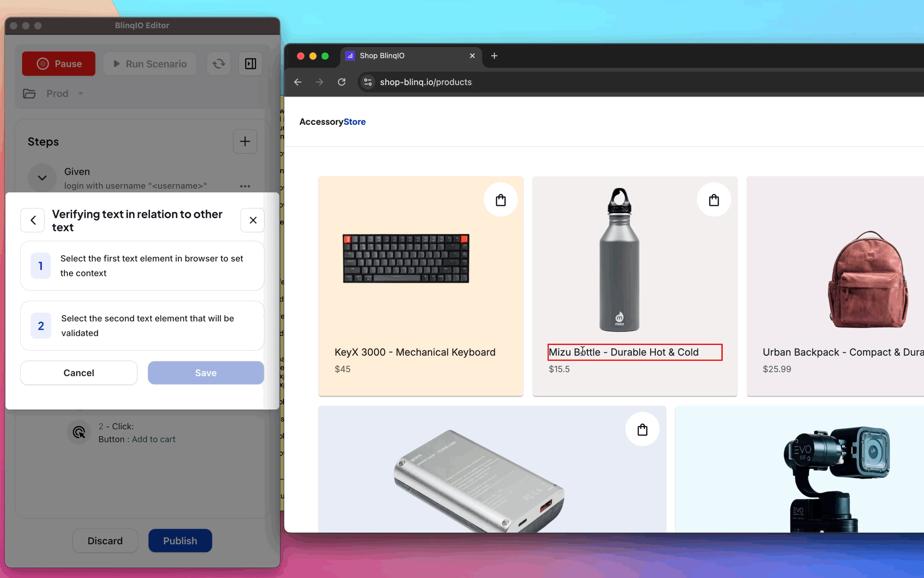The width and height of the screenshot is (924, 578).
Task: Click the close X button on modal
Action: click(252, 220)
